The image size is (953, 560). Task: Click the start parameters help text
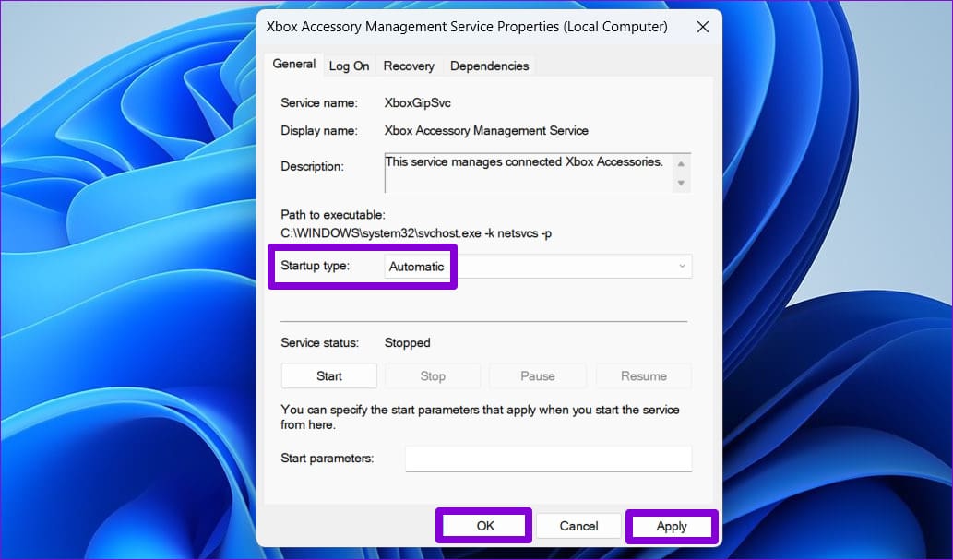(480, 417)
